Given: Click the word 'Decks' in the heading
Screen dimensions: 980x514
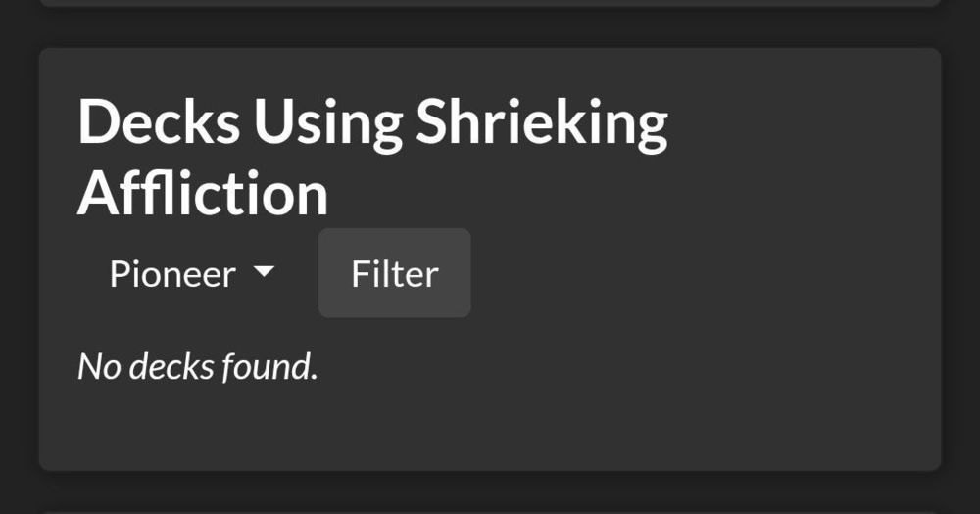Looking at the screenshot, I should coord(159,123).
